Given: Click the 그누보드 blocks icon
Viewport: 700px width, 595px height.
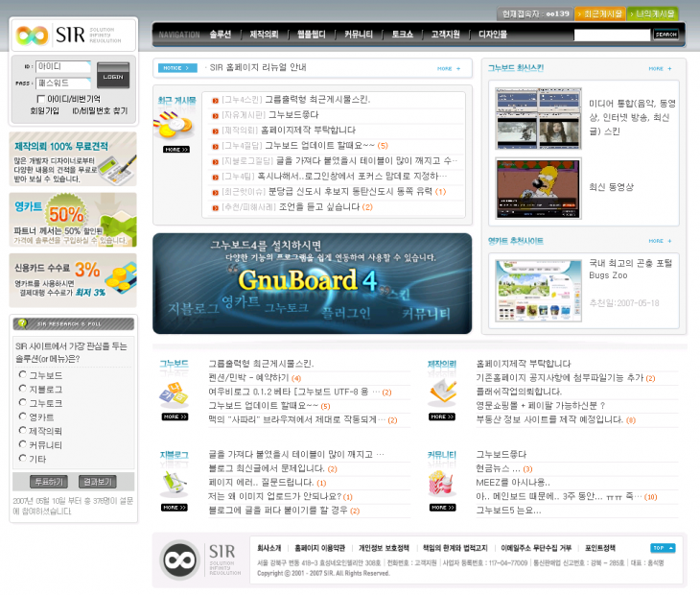Looking at the screenshot, I should [x=174, y=394].
